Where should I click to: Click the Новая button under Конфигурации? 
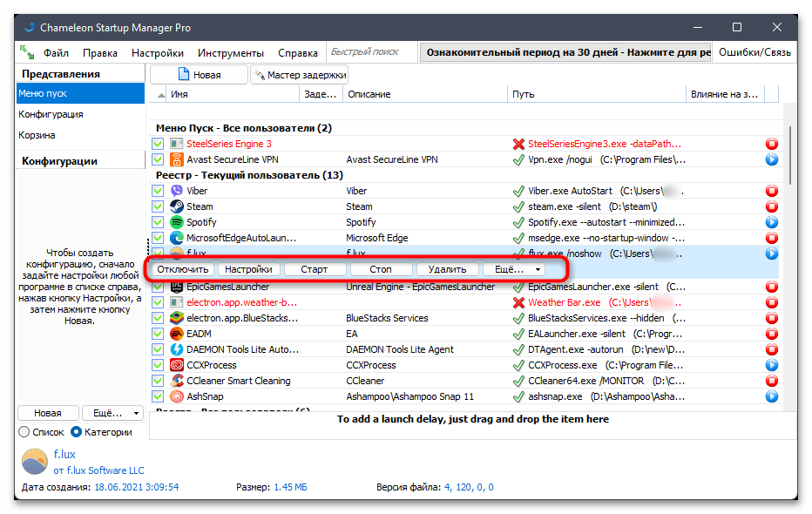click(x=48, y=413)
